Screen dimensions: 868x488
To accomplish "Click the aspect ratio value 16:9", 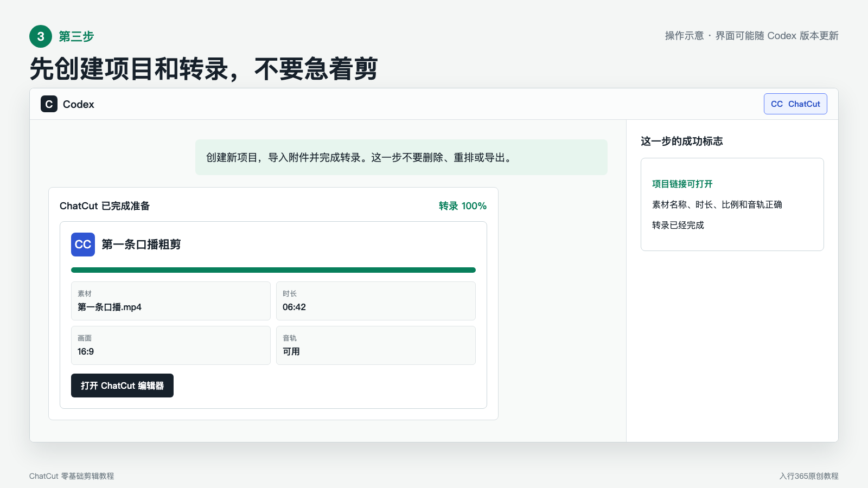I will pyautogui.click(x=86, y=351).
